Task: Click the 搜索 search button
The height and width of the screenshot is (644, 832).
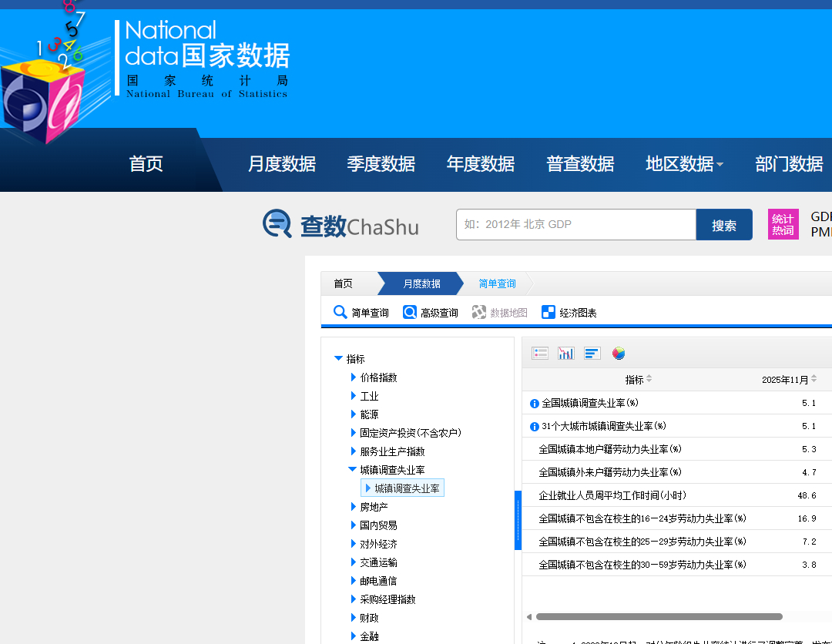Action: click(x=723, y=225)
